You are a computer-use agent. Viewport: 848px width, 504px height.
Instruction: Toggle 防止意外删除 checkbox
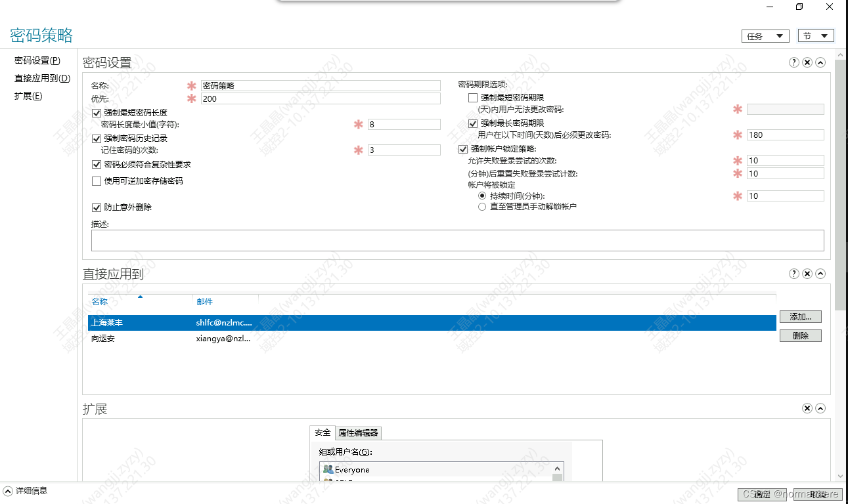point(97,207)
